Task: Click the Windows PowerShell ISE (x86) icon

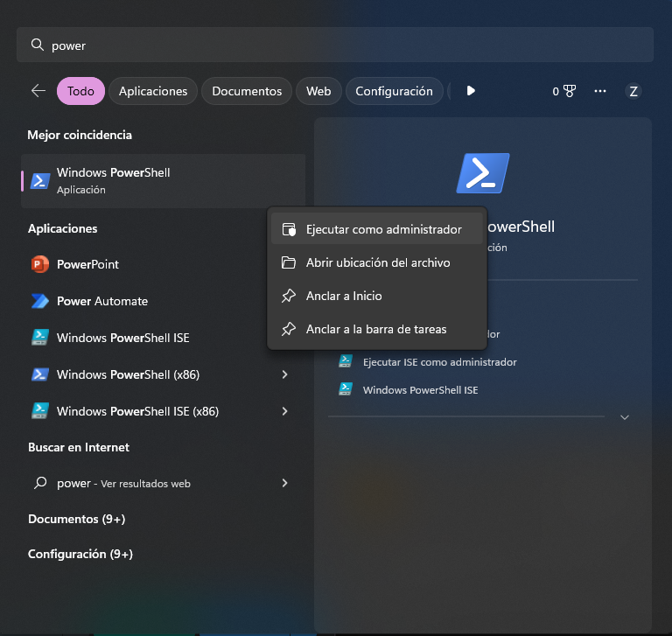Action: (40, 410)
